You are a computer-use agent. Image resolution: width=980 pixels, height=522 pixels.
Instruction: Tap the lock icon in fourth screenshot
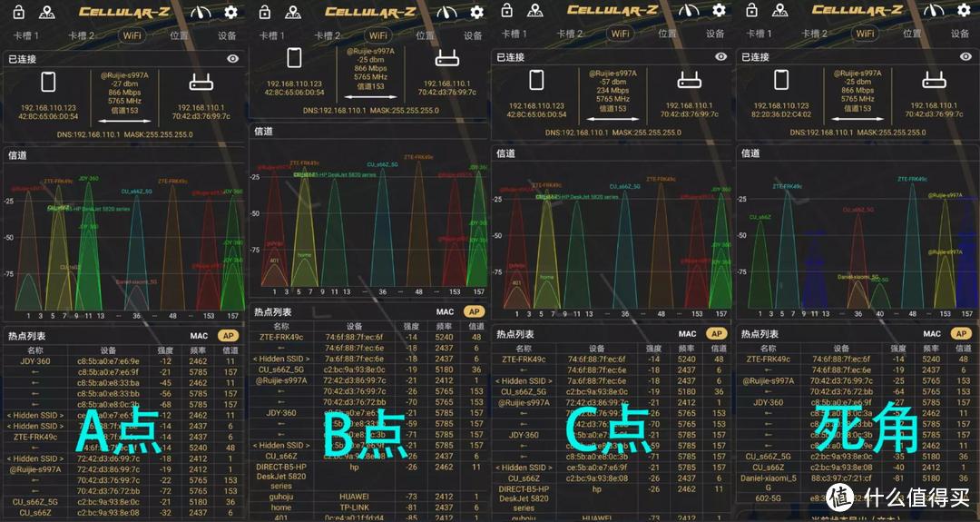[x=752, y=10]
